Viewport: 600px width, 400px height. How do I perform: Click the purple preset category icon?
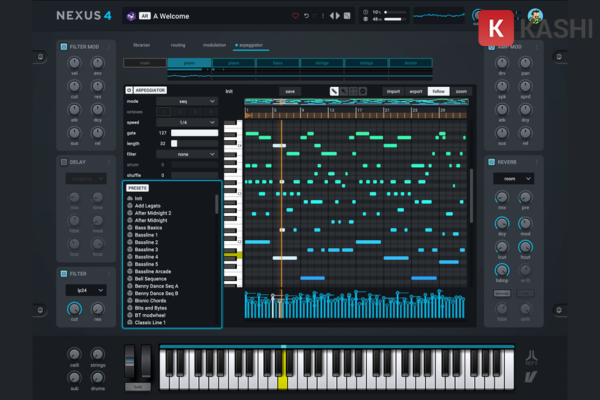tap(131, 16)
